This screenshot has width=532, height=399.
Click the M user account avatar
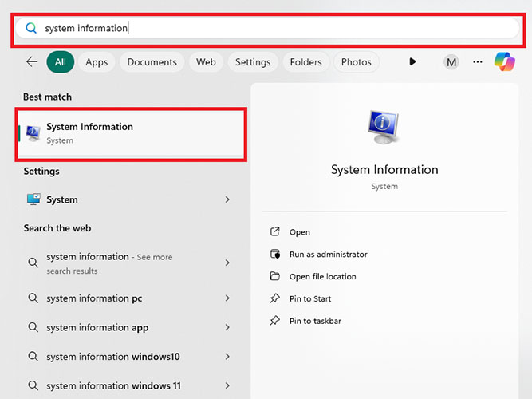pos(451,62)
